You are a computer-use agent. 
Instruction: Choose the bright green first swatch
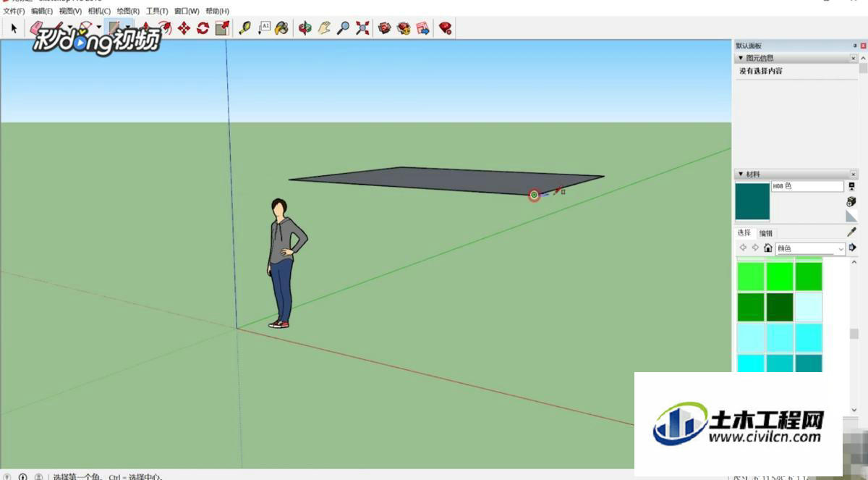point(751,277)
